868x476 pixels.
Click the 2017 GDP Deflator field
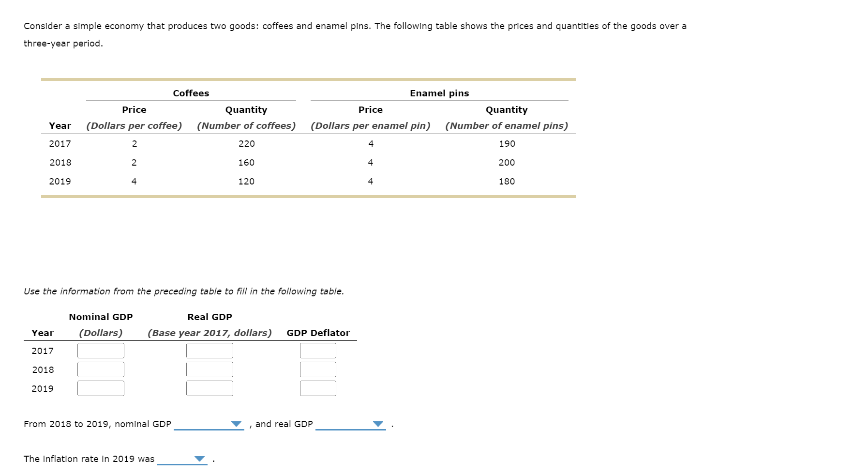pyautogui.click(x=317, y=350)
